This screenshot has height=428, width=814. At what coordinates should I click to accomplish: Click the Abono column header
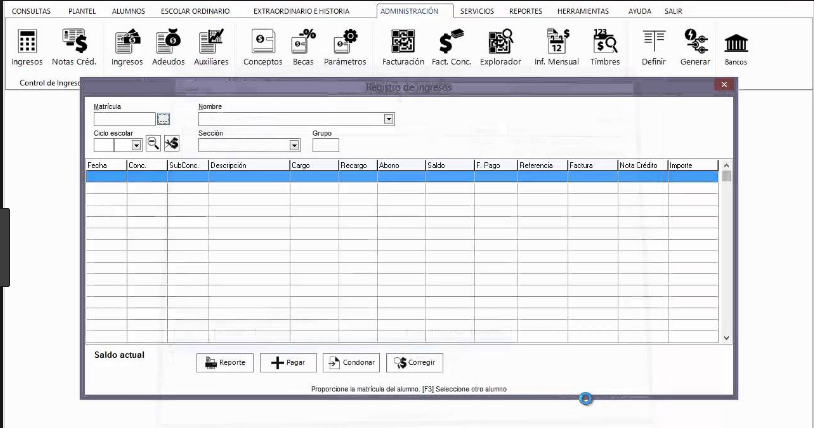click(401, 165)
